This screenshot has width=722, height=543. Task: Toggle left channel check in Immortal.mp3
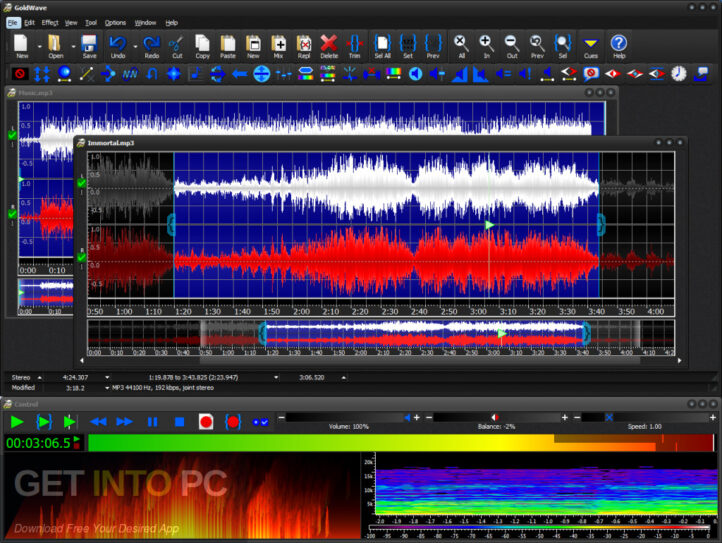pos(82,183)
